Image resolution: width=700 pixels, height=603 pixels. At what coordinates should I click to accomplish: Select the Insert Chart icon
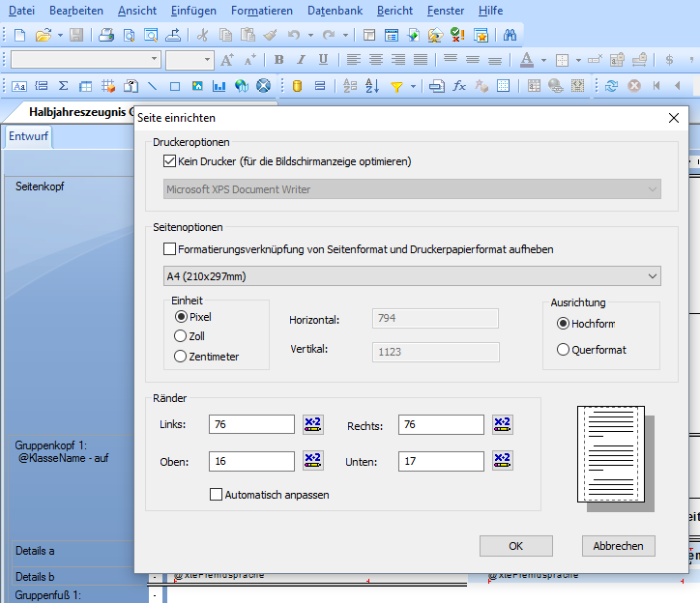(x=219, y=86)
